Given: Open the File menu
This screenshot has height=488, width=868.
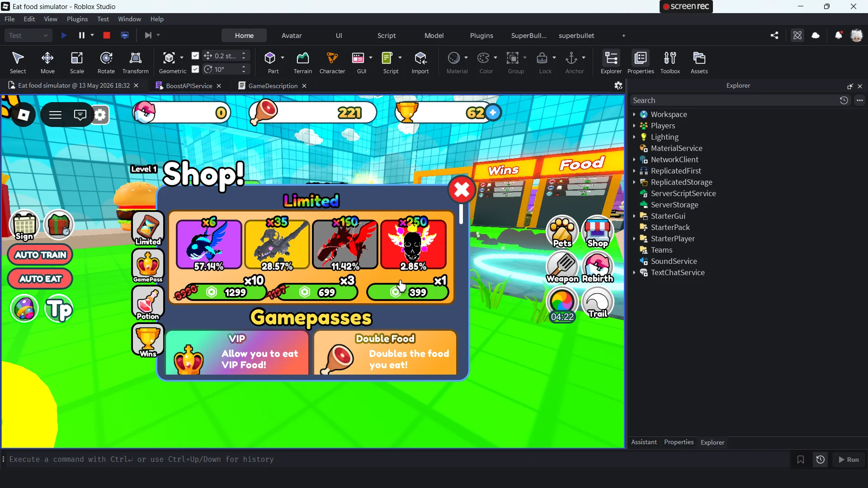Looking at the screenshot, I should point(9,19).
